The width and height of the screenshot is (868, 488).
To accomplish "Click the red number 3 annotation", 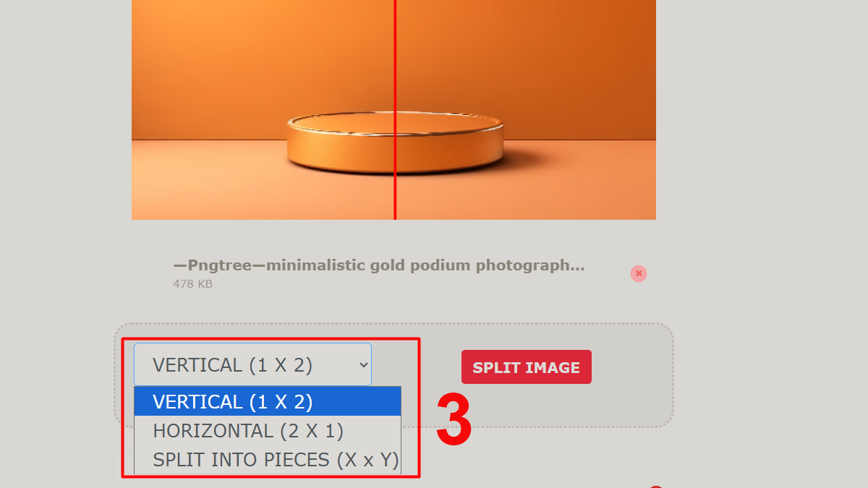I will click(x=454, y=421).
